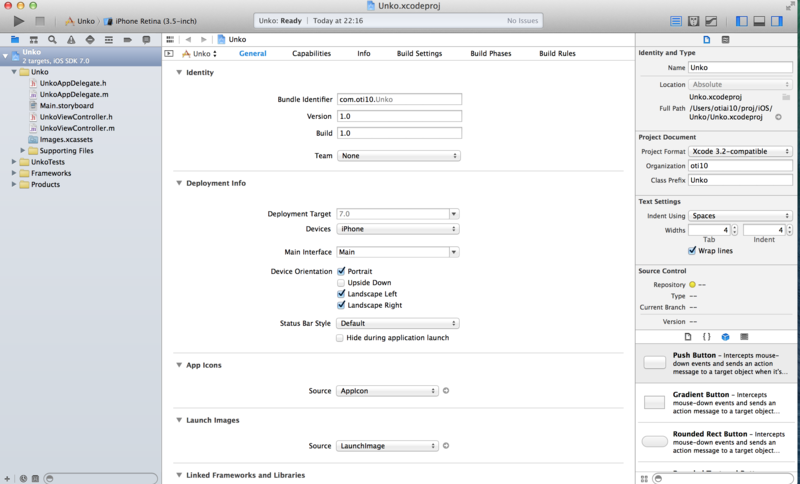Toggle the Wrap lines checkbox
This screenshot has height=484, width=800.
click(692, 250)
